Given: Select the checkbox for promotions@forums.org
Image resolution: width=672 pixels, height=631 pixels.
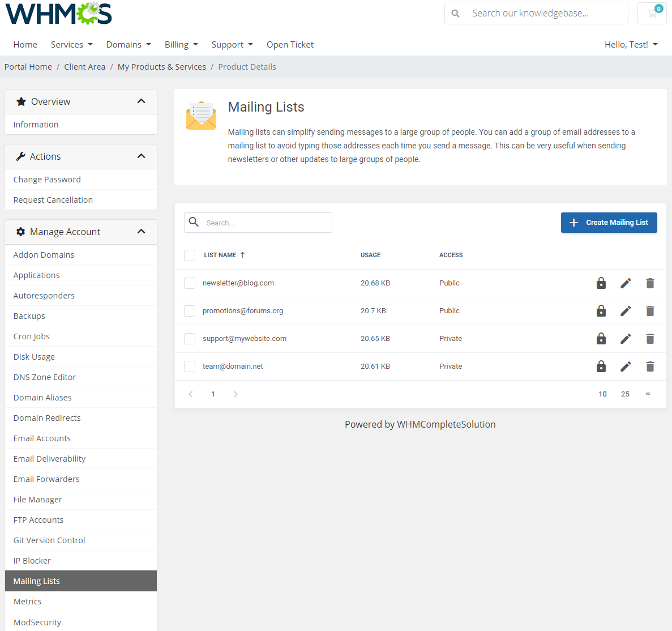Looking at the screenshot, I should click(x=190, y=310).
